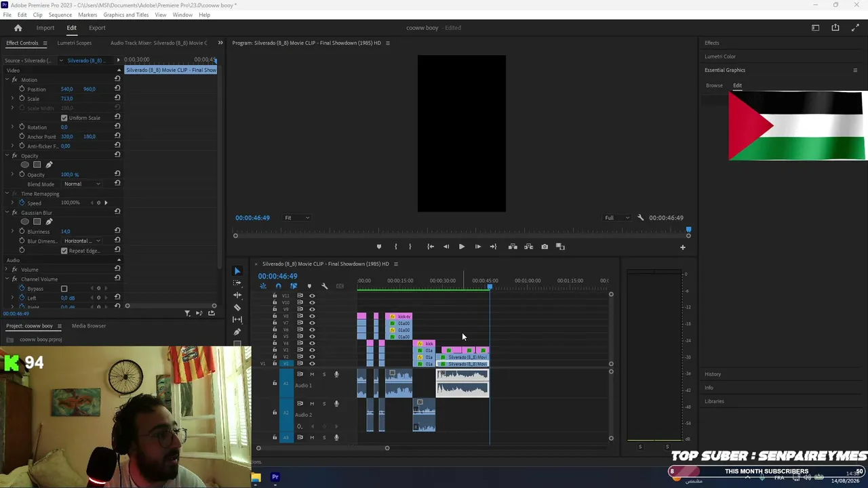Open File Explorer from the taskbar
Image resolution: width=868 pixels, height=488 pixels.
click(x=256, y=477)
